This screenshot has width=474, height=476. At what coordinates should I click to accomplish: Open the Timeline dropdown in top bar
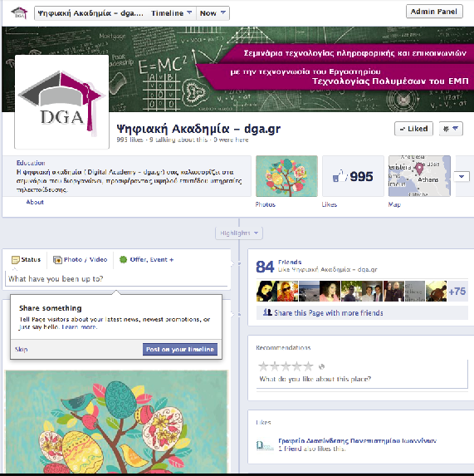pos(172,13)
